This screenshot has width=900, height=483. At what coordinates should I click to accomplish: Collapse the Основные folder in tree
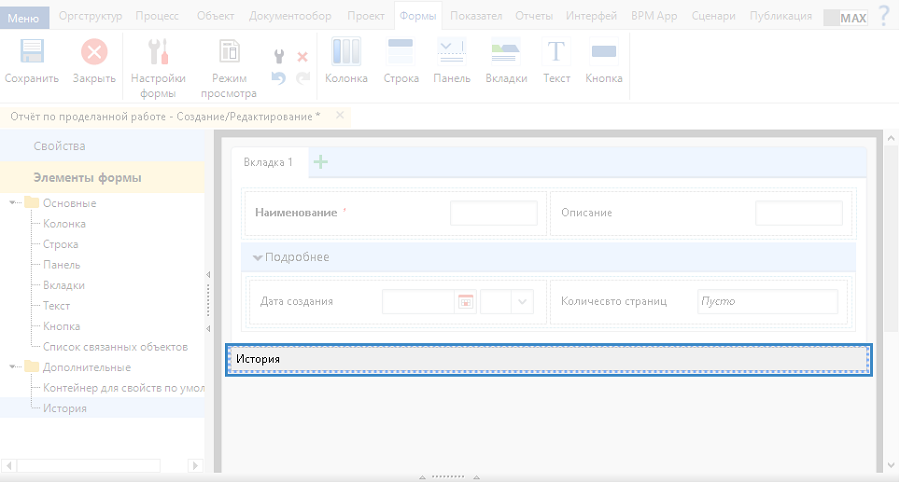pyautogui.click(x=14, y=203)
